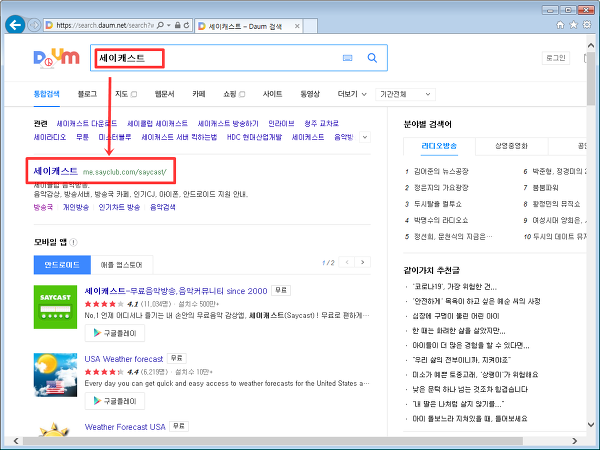The image size is (600, 450).
Task: Click the 방송국 sub-link
Action: coord(43,207)
